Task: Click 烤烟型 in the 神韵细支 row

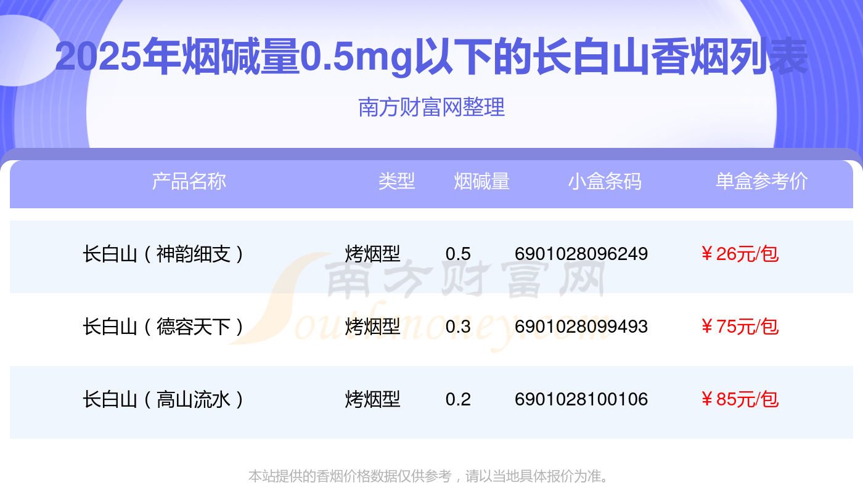Action: click(x=373, y=254)
